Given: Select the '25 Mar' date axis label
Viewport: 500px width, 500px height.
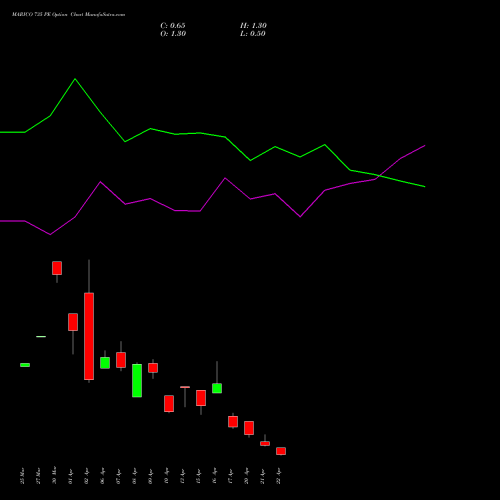Looking at the screenshot, I should tap(22, 476).
